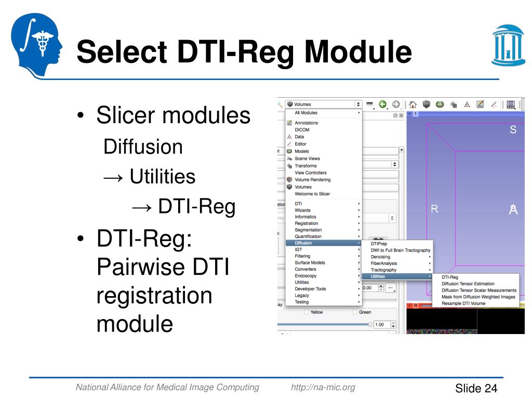Open Transforms from module list
This screenshot has width=532, height=399.
324,166
